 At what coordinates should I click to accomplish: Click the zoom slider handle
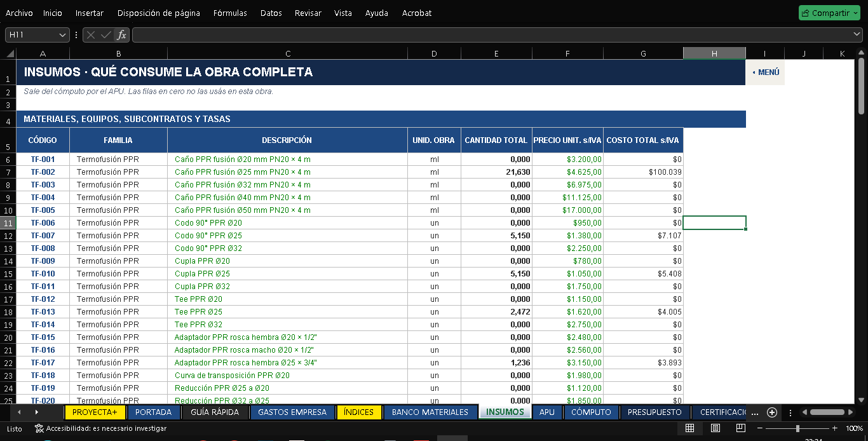click(x=797, y=429)
